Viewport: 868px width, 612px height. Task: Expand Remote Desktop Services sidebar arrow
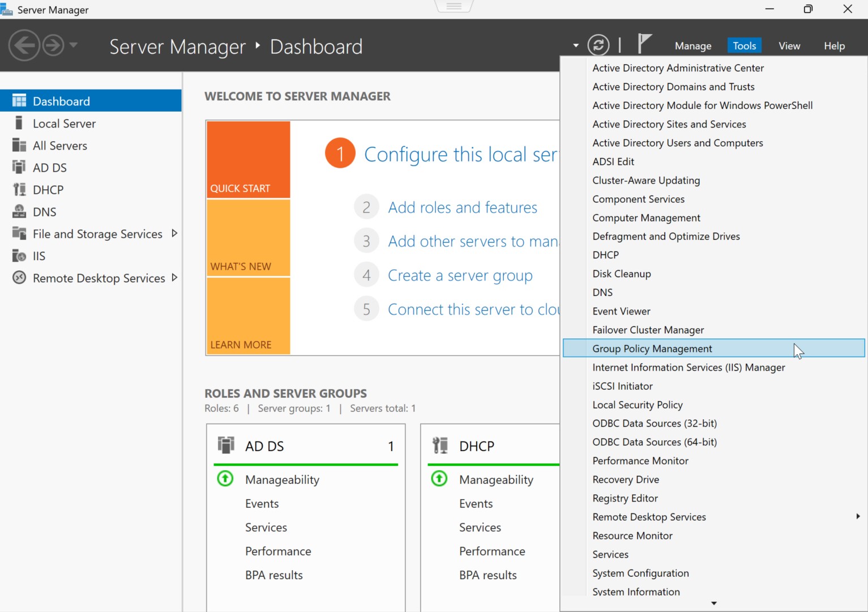pyautogui.click(x=174, y=277)
